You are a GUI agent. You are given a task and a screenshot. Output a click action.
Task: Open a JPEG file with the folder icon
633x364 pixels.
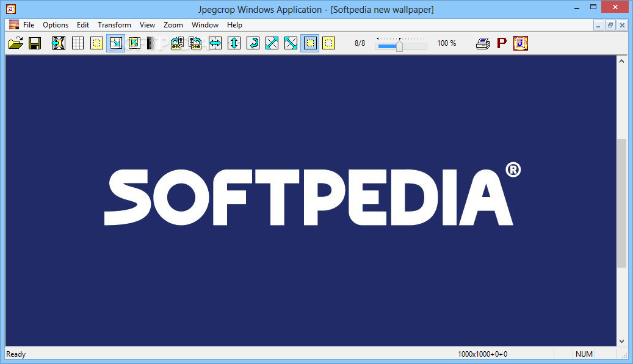click(16, 43)
